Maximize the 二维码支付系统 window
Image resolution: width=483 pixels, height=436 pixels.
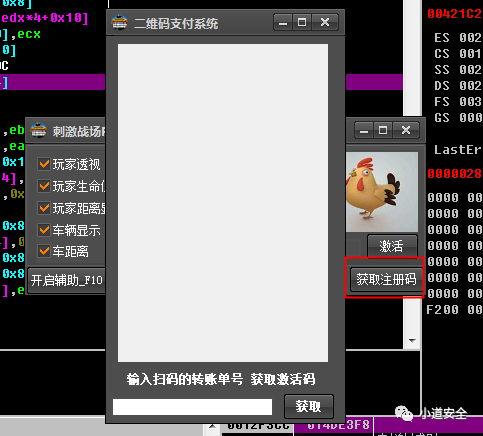[x=302, y=22]
